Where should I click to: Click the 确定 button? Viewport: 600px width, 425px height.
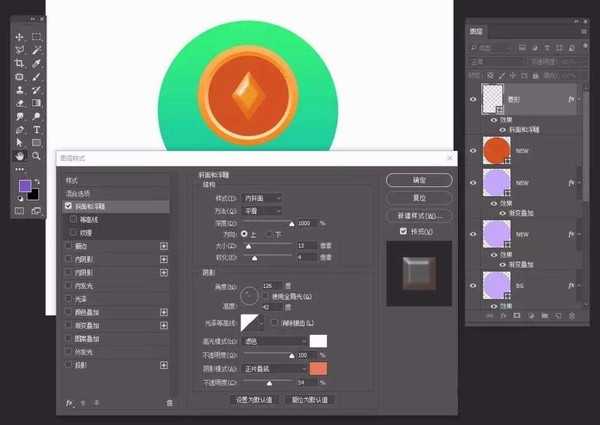[x=419, y=180]
